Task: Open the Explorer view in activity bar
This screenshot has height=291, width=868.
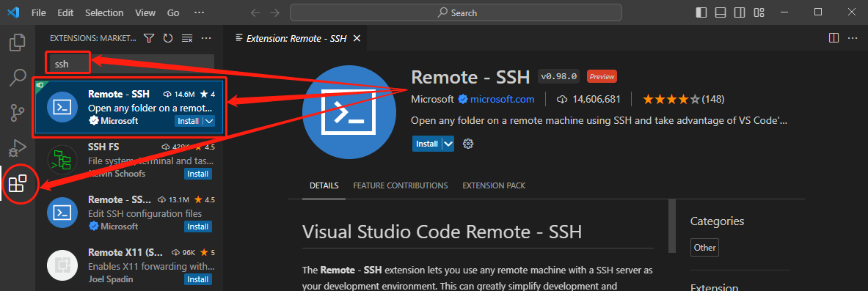Action: [18, 42]
